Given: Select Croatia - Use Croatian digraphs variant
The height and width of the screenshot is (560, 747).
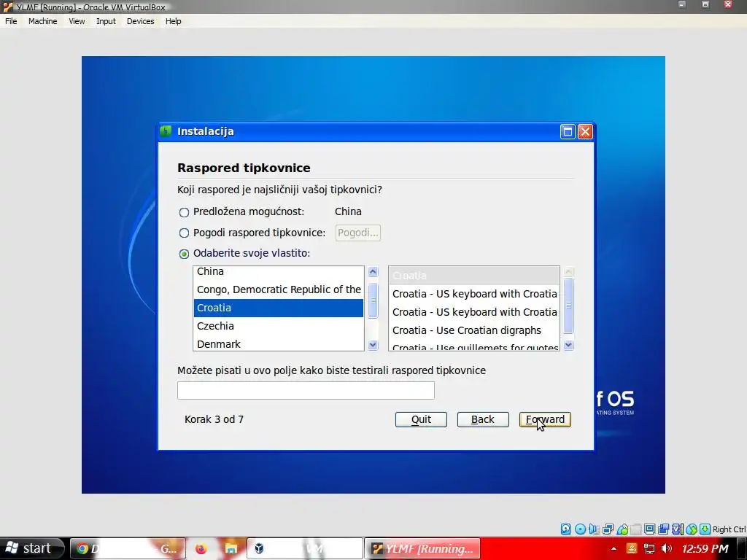Looking at the screenshot, I should (x=474, y=330).
